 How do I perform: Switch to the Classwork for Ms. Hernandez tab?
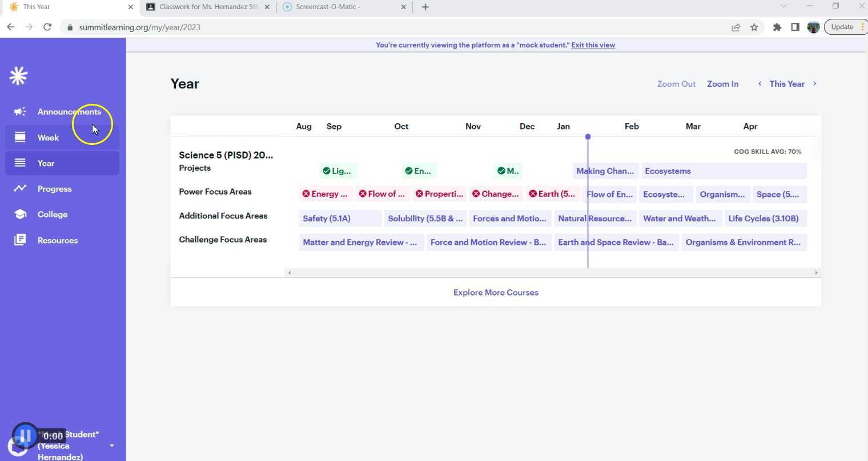(208, 7)
